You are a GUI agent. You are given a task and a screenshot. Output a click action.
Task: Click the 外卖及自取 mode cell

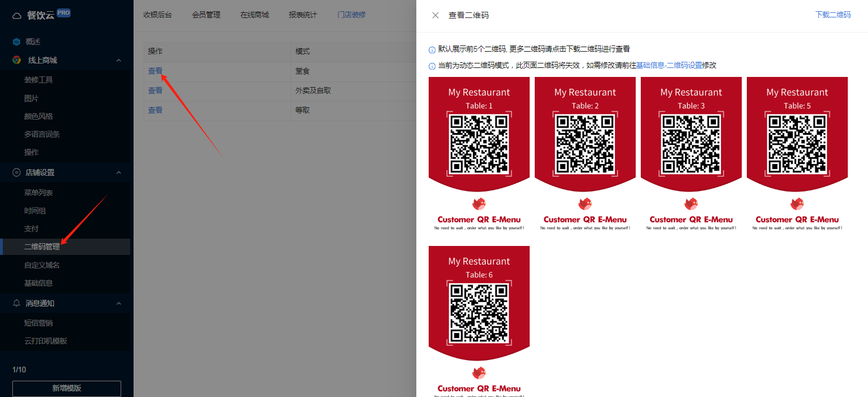tap(313, 90)
